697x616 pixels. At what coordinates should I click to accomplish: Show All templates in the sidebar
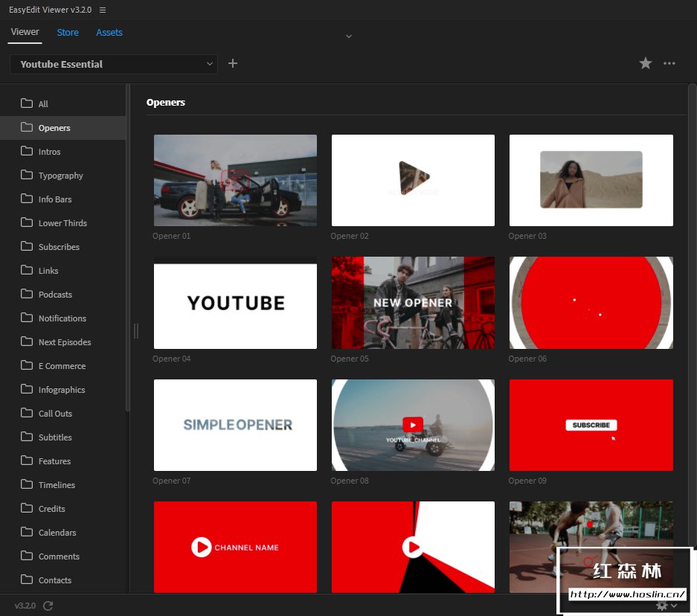43,104
